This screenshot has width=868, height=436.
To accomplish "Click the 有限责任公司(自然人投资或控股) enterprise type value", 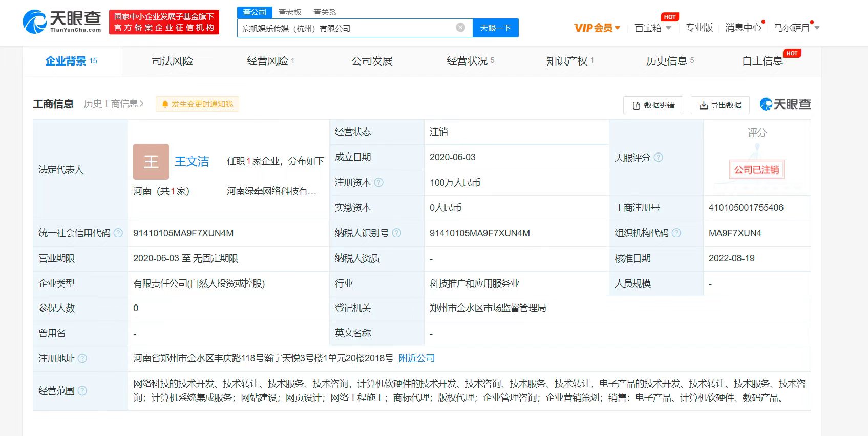I will [199, 284].
